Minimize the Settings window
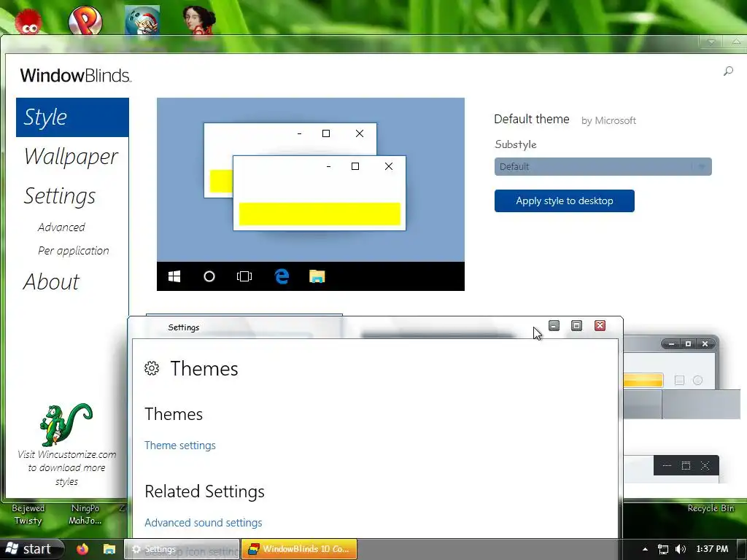 [554, 326]
